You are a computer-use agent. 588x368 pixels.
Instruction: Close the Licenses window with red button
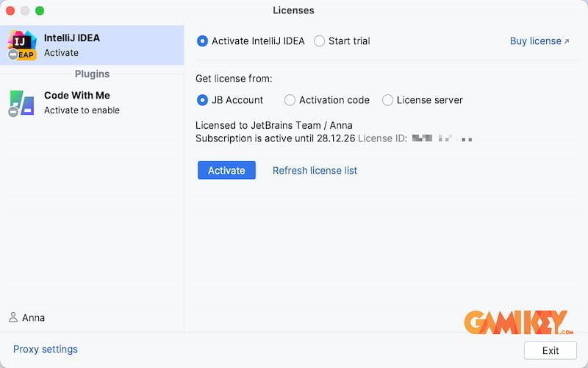point(10,10)
